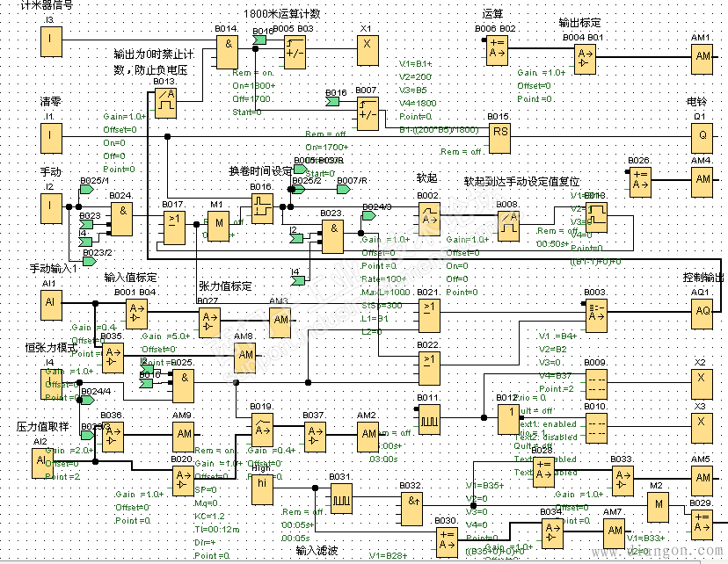728x564 pixels.
Task: Click the AM9 analog flag block
Action: (183, 434)
